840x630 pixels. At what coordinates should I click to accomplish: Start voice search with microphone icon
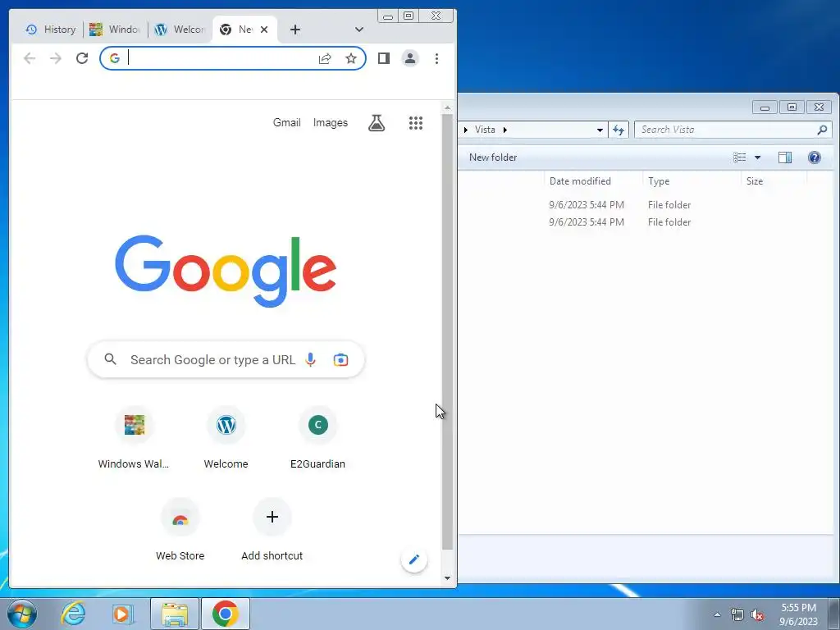(x=310, y=359)
